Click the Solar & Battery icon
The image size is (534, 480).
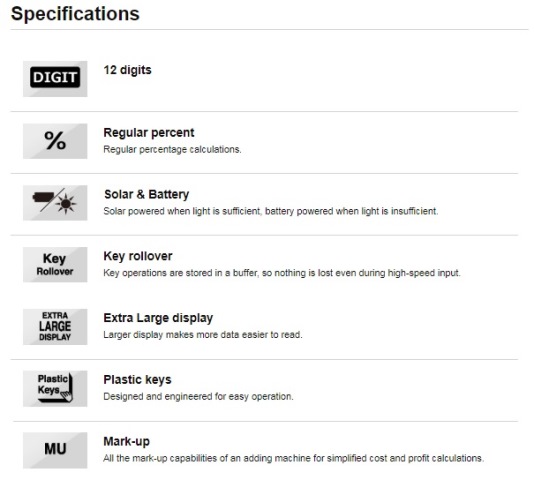coord(55,203)
